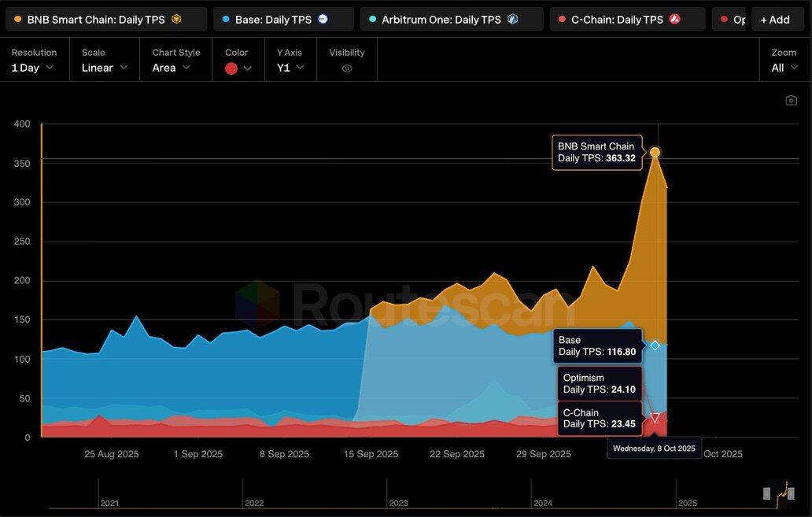This screenshot has height=517, width=812.
Task: Open the Scale Linear dropdown
Action: [x=104, y=68]
